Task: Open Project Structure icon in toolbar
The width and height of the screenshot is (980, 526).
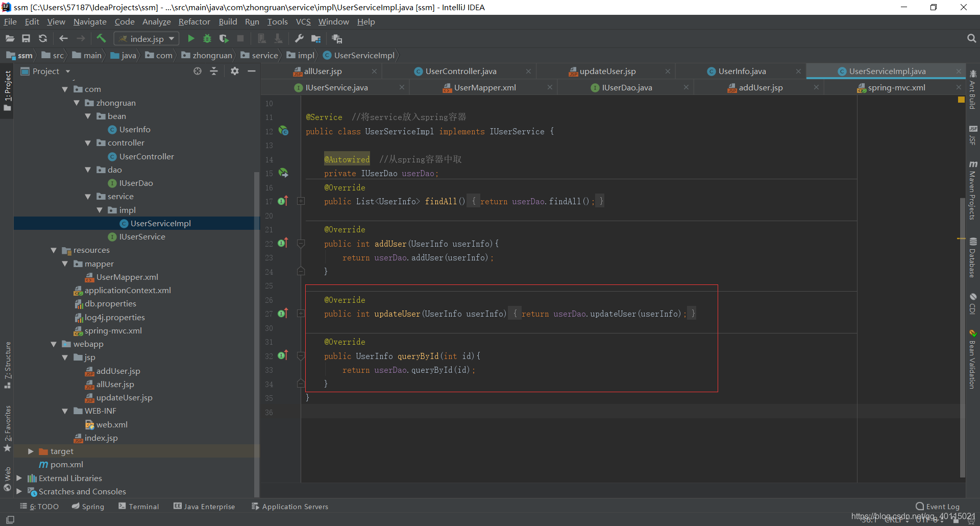Action: click(x=316, y=38)
